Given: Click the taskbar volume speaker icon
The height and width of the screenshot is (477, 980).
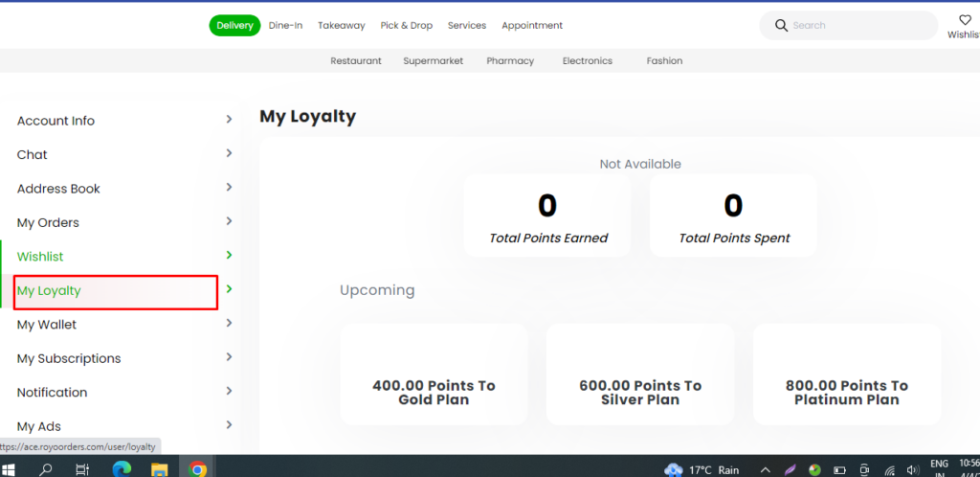Looking at the screenshot, I should click(x=913, y=470).
